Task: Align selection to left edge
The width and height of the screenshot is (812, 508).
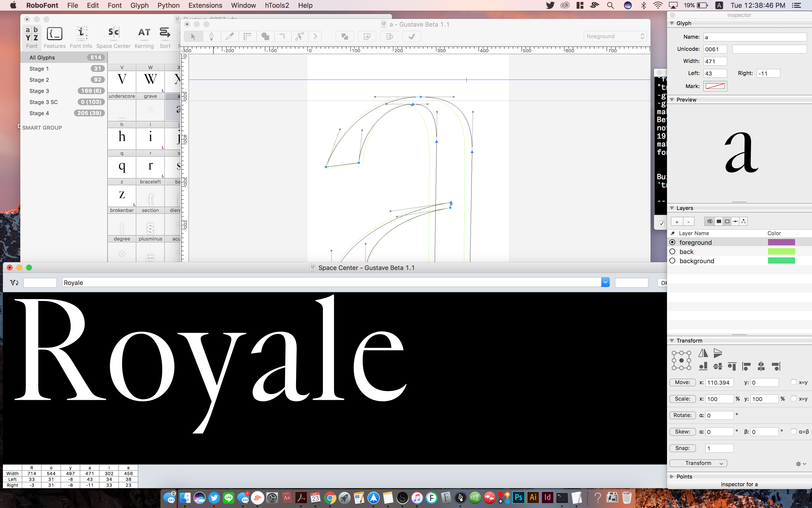Action: (747, 366)
